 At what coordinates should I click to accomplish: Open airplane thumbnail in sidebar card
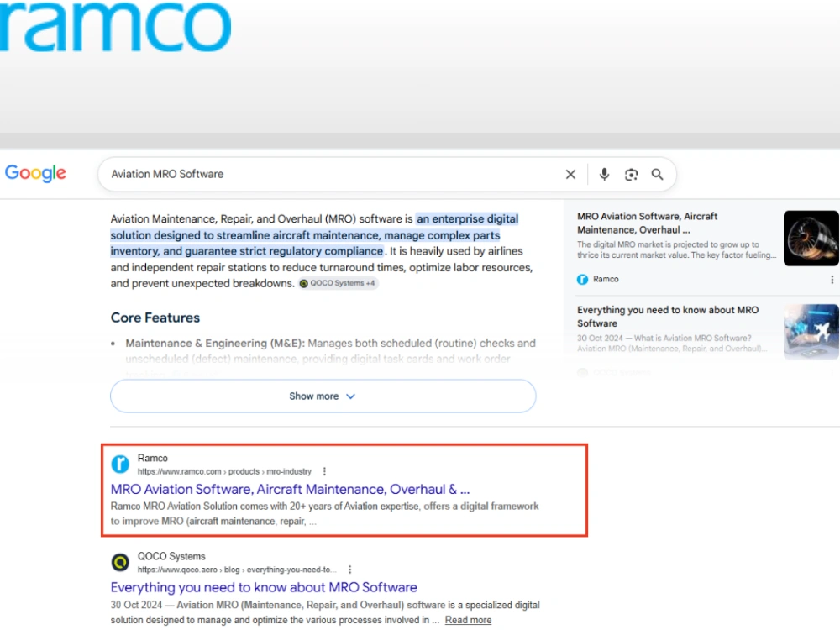coord(811,332)
